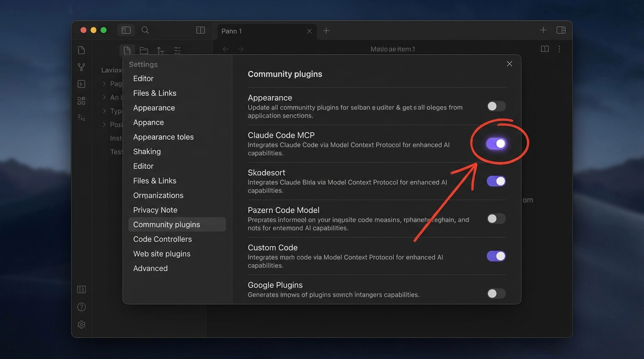This screenshot has height=359, width=644.
Task: Select the terminal icon in the left rail
Action: click(81, 84)
